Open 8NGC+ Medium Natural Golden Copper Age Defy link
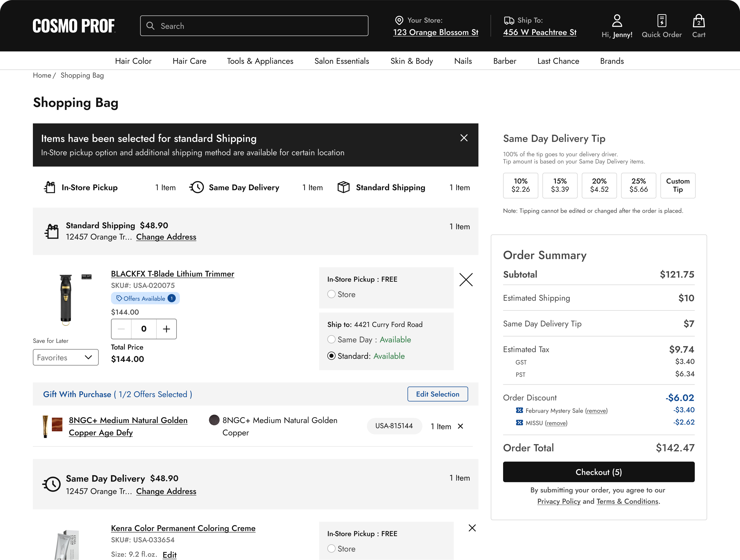The height and width of the screenshot is (560, 740). 128,426
